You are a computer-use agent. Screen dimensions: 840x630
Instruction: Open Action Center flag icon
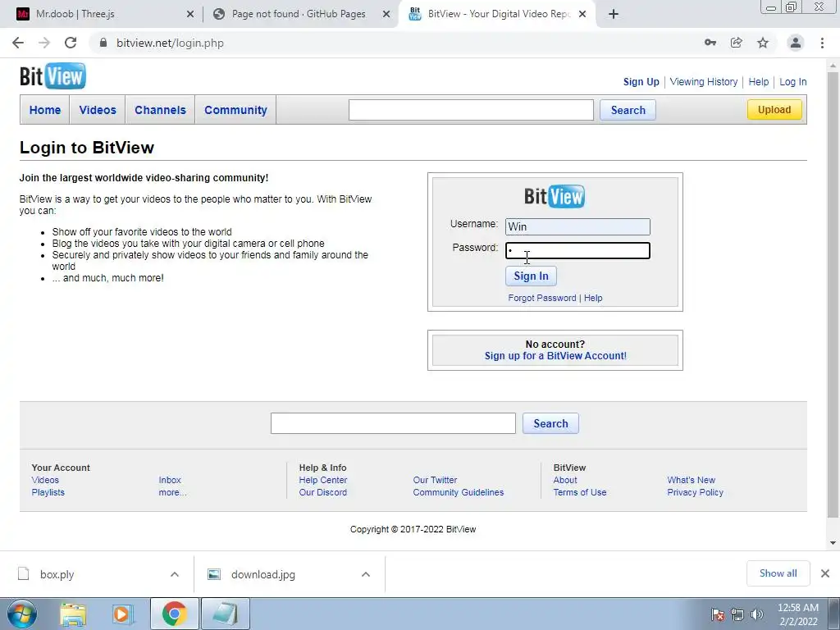tap(718, 614)
